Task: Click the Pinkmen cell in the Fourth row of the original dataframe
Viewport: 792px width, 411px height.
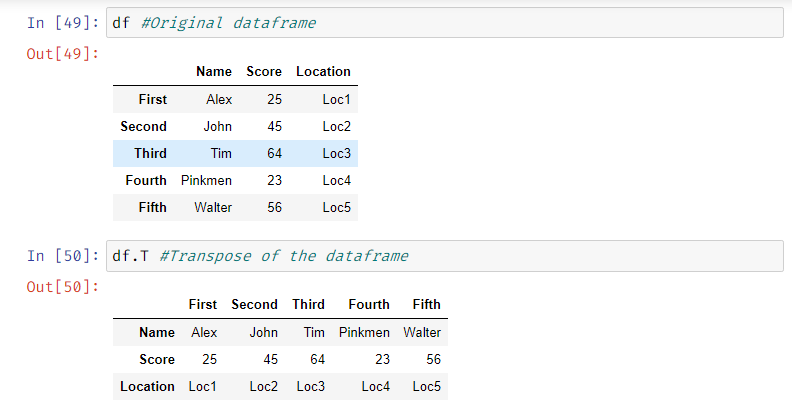Action: [207, 180]
